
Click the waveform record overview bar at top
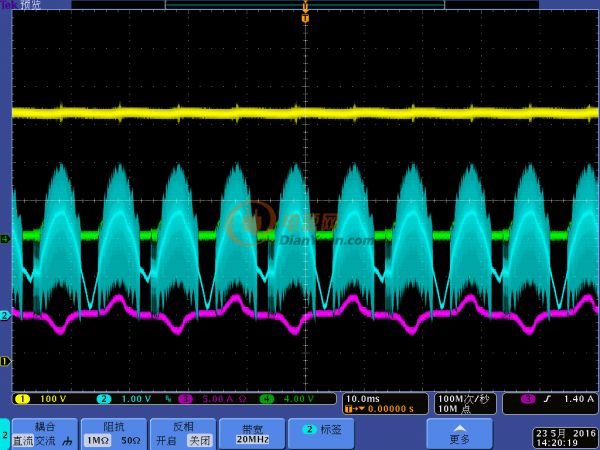pos(305,5)
